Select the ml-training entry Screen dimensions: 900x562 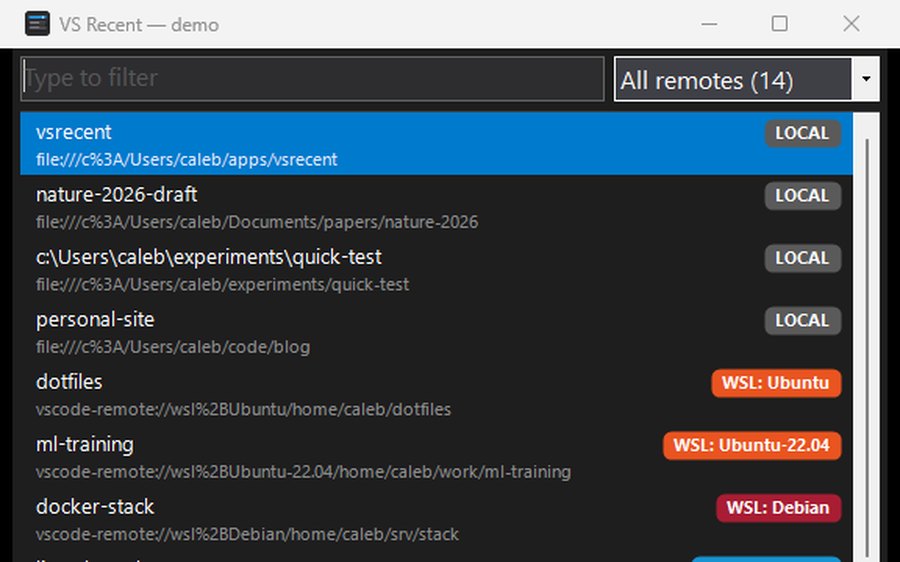(436, 456)
